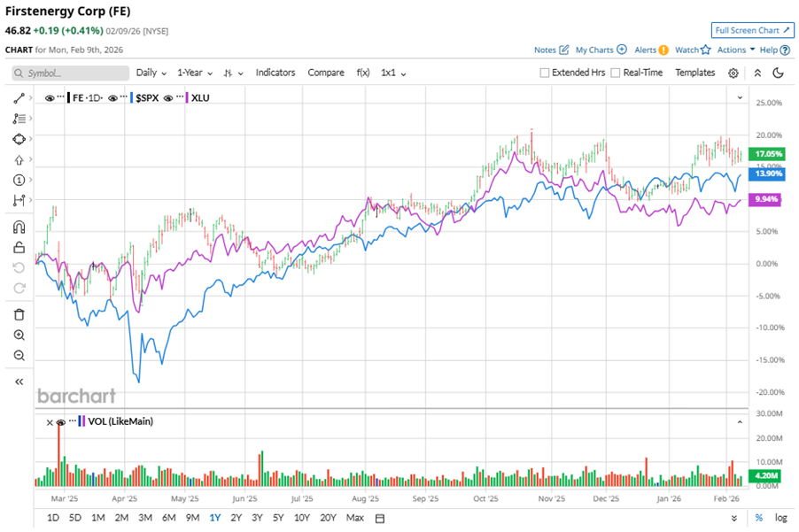Collapse the volume pane chevron
799x532 pixels.
point(740,422)
